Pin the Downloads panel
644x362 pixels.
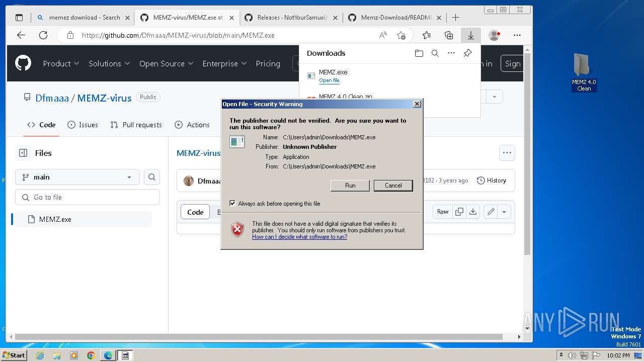tap(467, 53)
